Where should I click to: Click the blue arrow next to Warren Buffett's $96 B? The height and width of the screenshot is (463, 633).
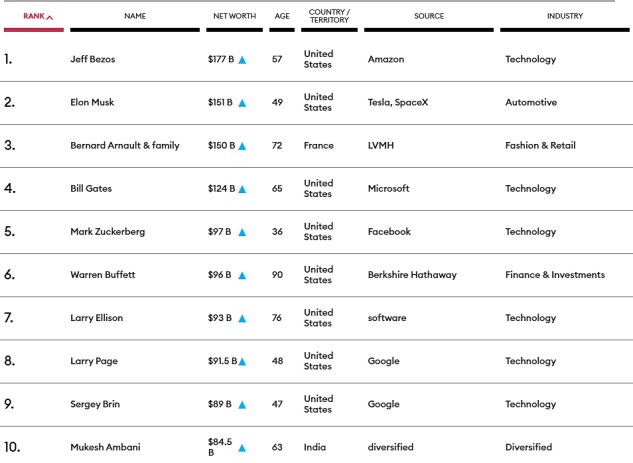click(x=242, y=275)
